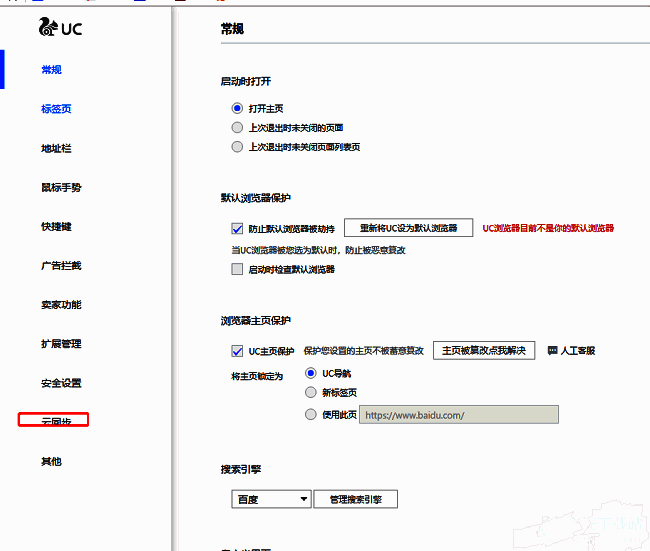Click the red default browser warning text

[x=548, y=228]
